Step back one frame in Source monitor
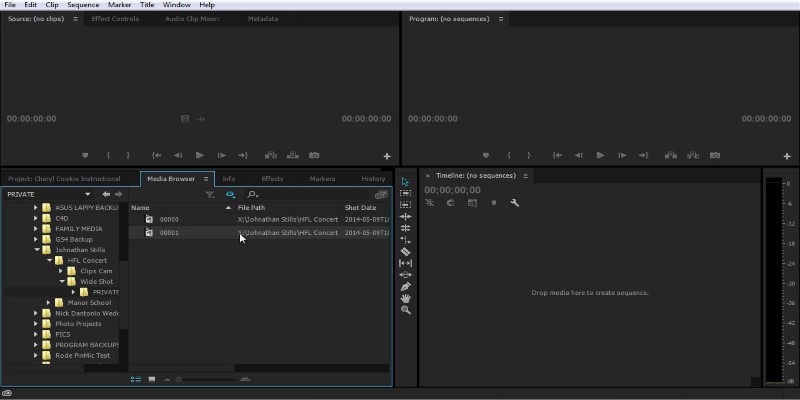 [x=178, y=155]
